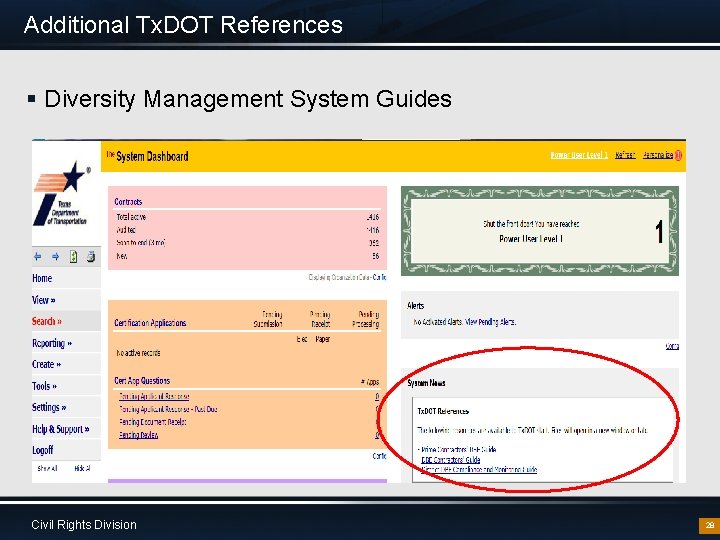Expand the Create menu
The width and height of the screenshot is (720, 540).
pyautogui.click(x=46, y=364)
